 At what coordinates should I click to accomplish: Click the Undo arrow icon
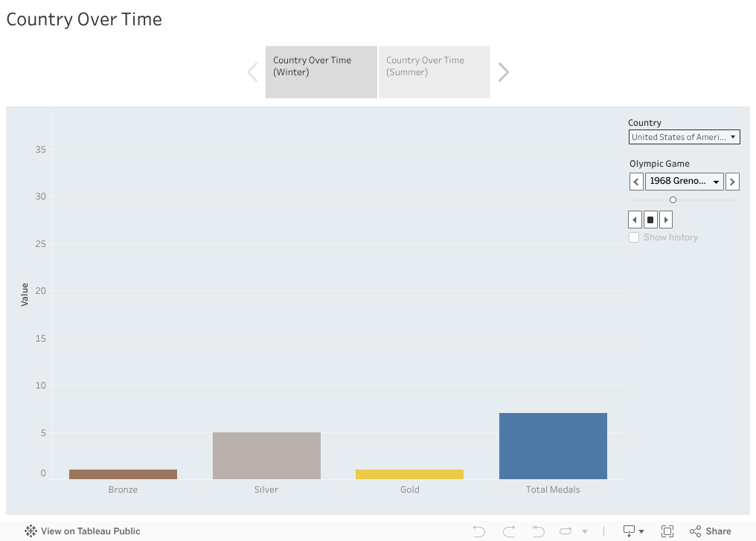(479, 531)
